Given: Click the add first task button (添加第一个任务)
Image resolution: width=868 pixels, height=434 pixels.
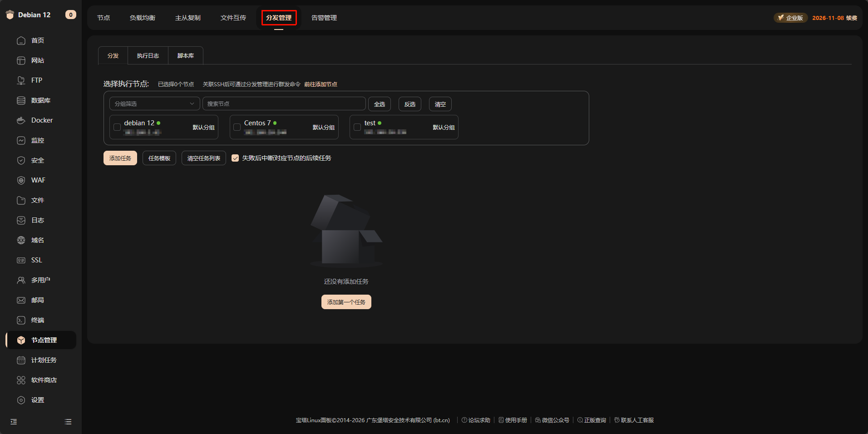Looking at the screenshot, I should coord(346,302).
